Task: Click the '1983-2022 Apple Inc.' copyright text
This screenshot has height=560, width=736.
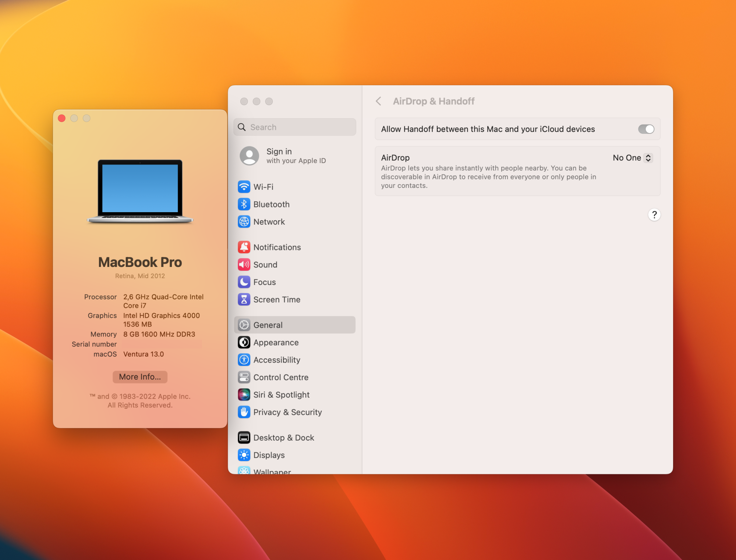Action: (155, 396)
